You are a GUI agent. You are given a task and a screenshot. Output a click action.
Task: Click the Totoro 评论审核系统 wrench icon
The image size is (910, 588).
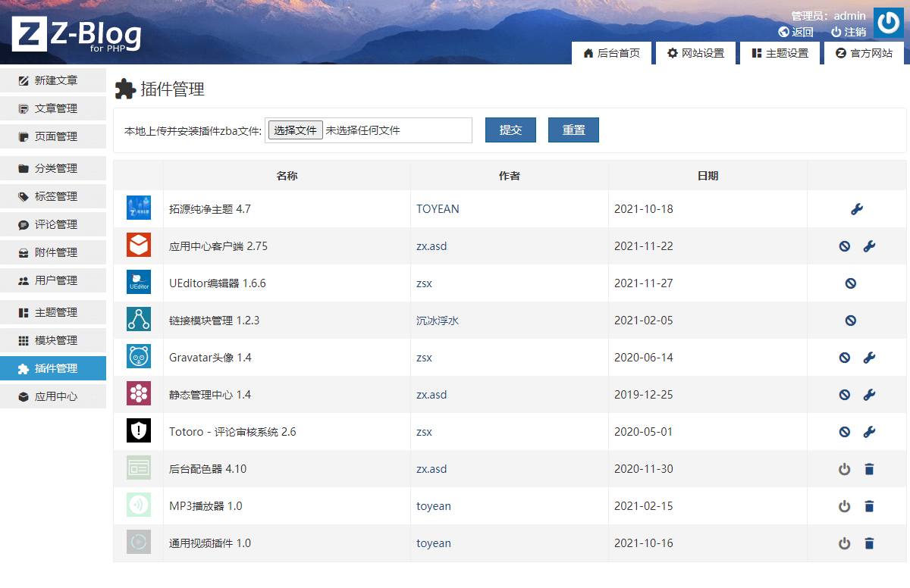point(869,431)
